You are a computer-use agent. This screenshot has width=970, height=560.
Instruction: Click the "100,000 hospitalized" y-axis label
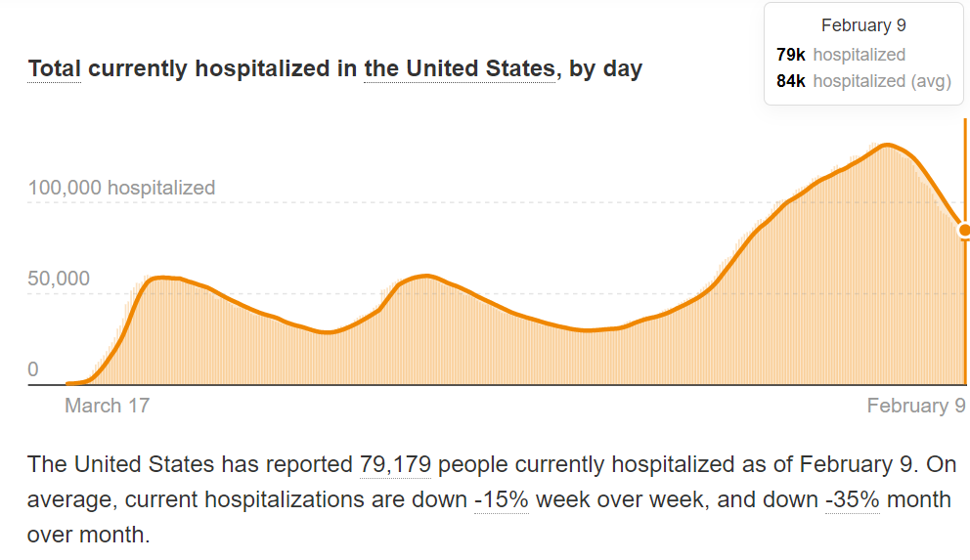(121, 188)
